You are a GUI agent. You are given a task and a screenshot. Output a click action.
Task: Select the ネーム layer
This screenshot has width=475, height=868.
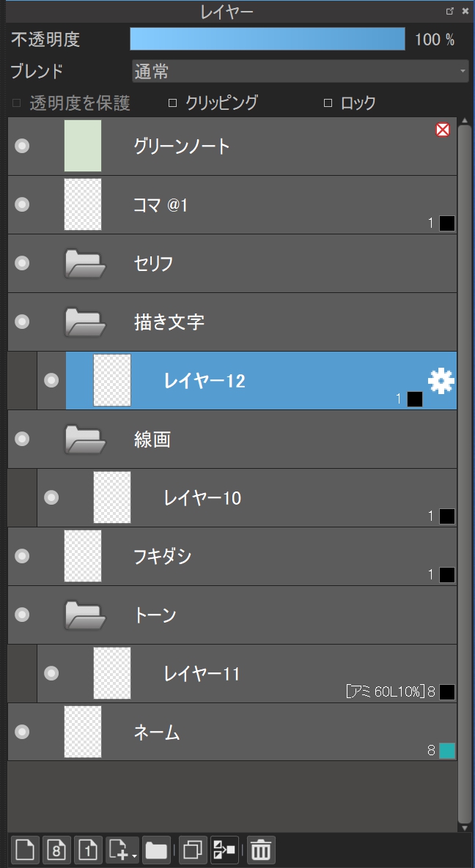click(220, 732)
